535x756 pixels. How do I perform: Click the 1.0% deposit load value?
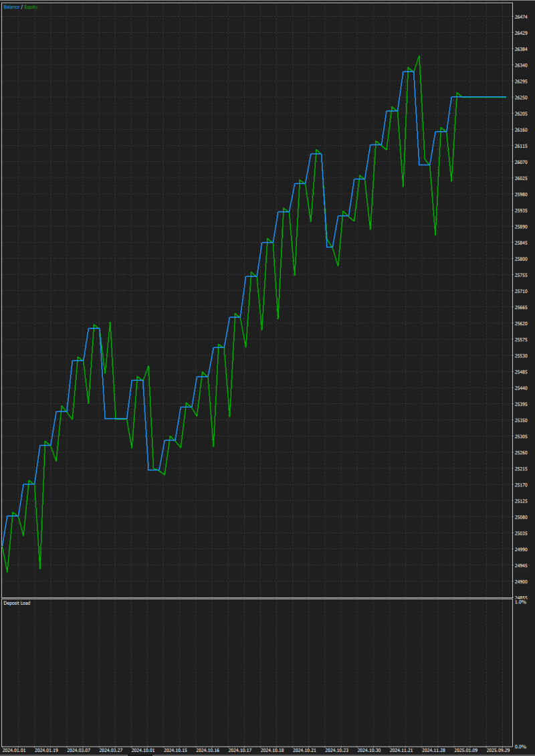(x=520, y=602)
